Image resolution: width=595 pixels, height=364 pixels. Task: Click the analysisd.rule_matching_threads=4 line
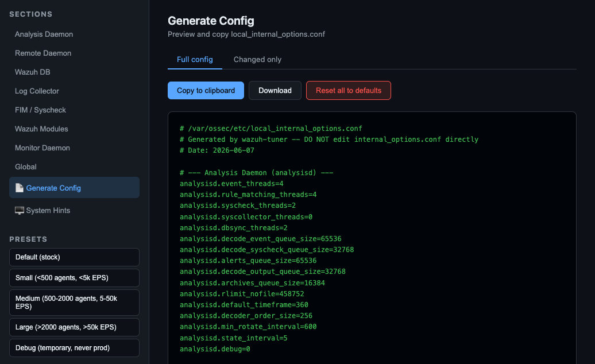248,195
